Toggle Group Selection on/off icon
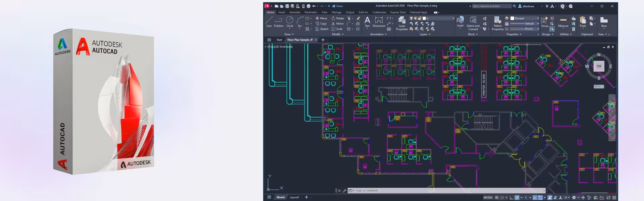Screen dimensions: 644x201 [552, 29]
